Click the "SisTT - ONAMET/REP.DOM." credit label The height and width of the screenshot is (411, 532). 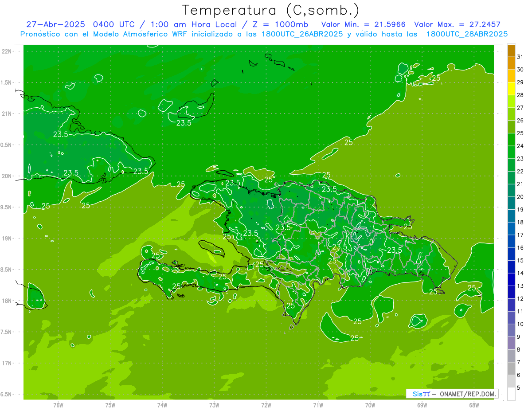(452, 394)
